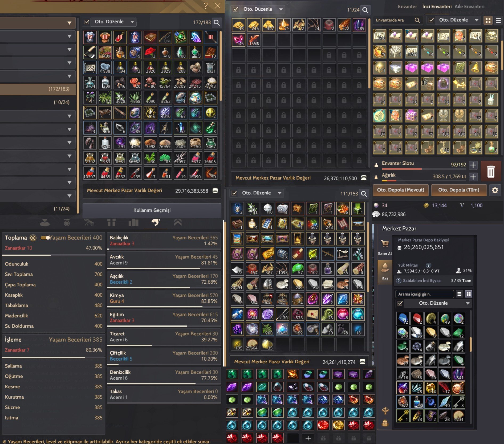504x444 pixels.
Task: Increase weight limit with Ağırlık plus
Action: (473, 177)
